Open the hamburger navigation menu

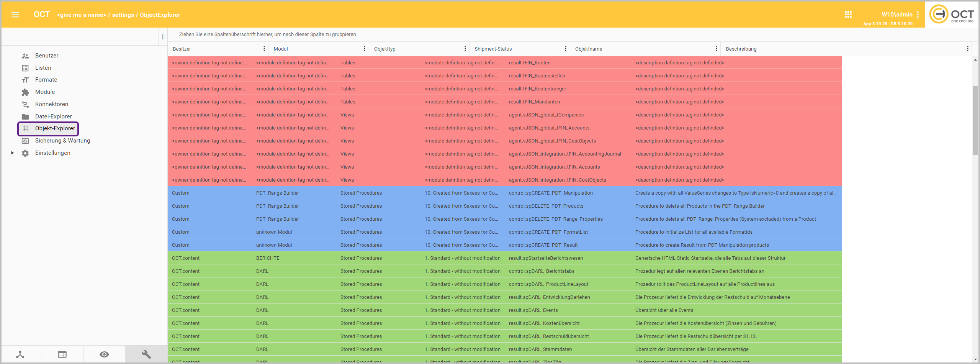pyautogui.click(x=15, y=15)
